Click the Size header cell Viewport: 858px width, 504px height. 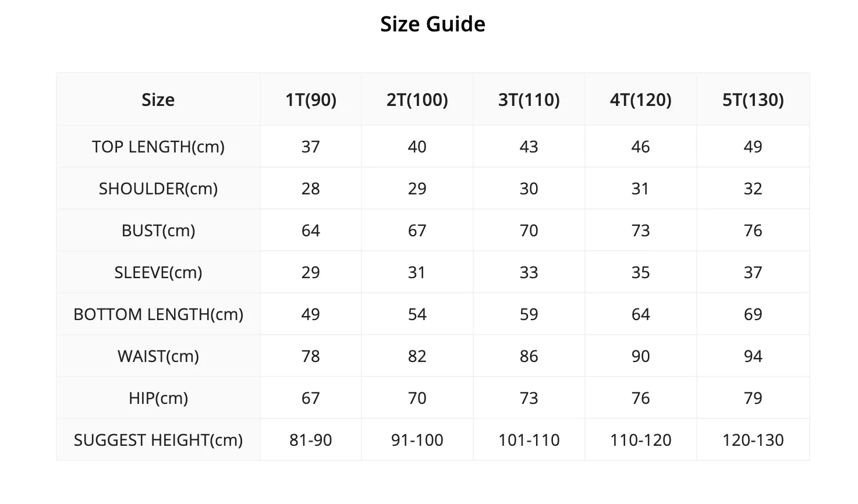click(x=158, y=100)
